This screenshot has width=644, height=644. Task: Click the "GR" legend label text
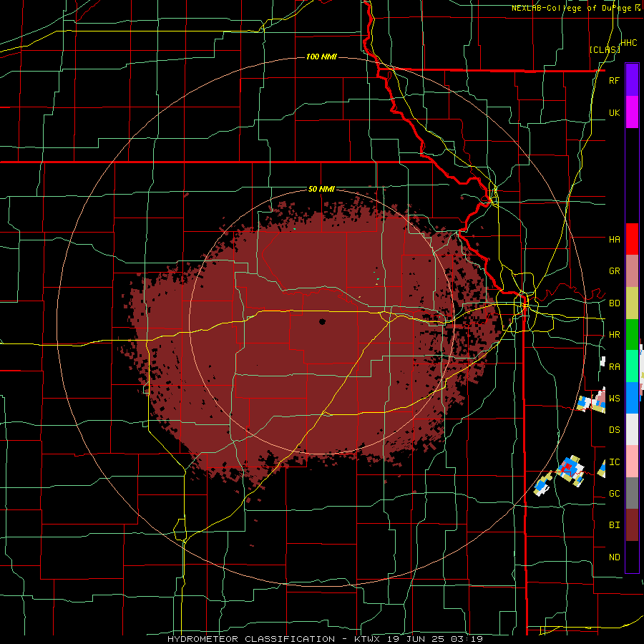[x=614, y=271]
